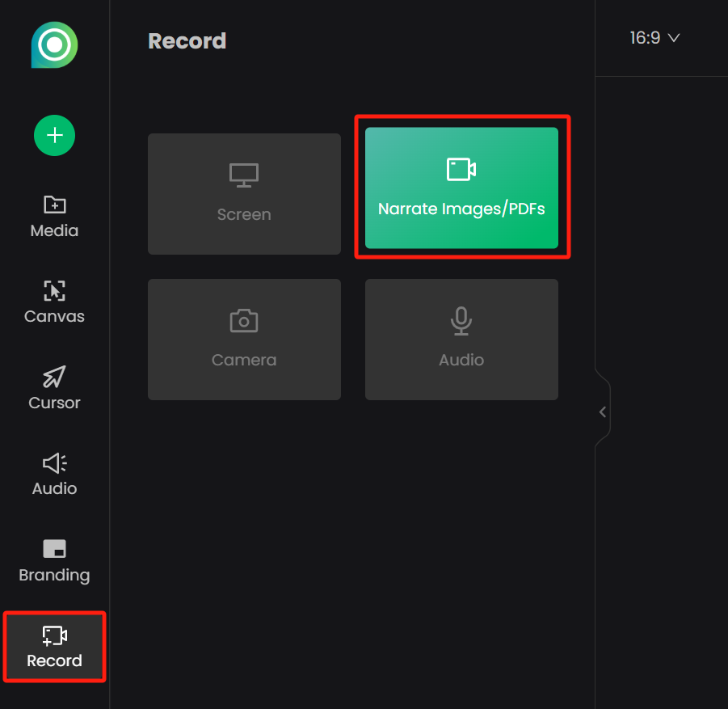Open the Branding panel in sidebar
Screen dimensions: 728x709
54,561
